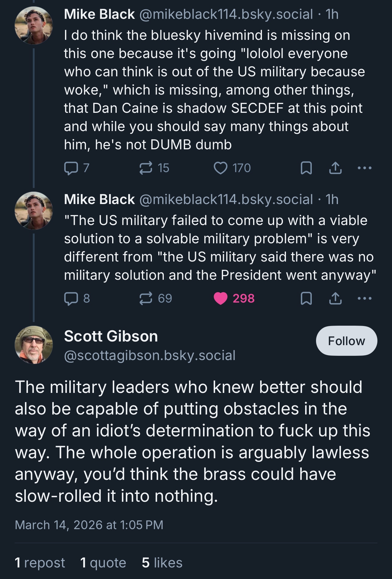Like the post with 170 likes

point(221,168)
